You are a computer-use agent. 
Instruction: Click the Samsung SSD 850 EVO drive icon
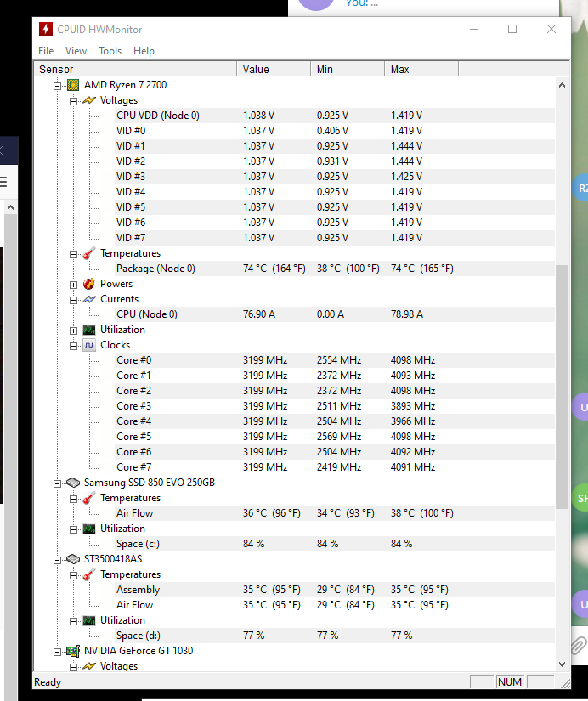73,483
